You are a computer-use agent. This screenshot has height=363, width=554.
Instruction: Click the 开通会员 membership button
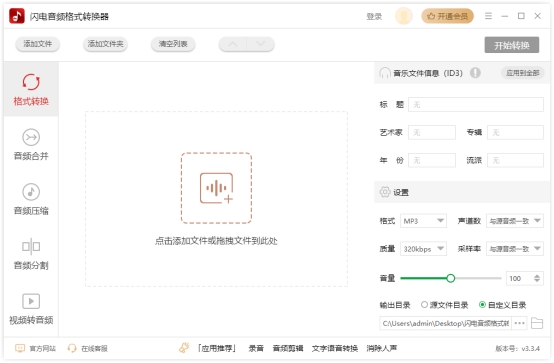pos(447,16)
